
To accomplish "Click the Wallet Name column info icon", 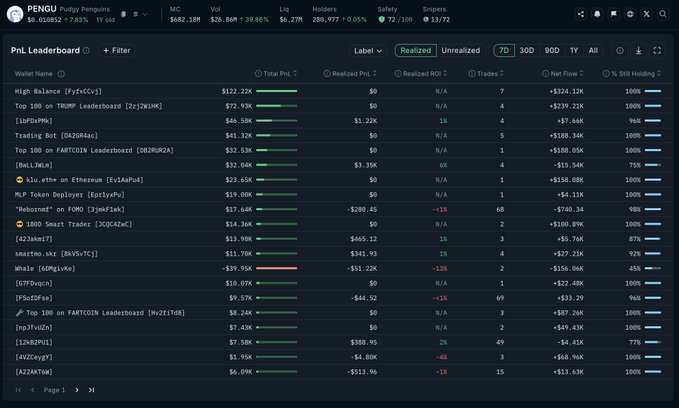I will [x=61, y=74].
